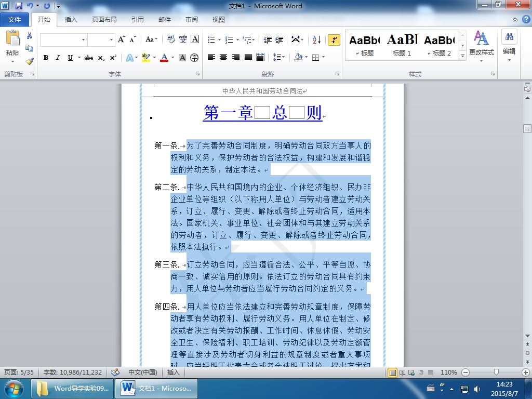Shrink font size with the smaller A button

coord(132,39)
